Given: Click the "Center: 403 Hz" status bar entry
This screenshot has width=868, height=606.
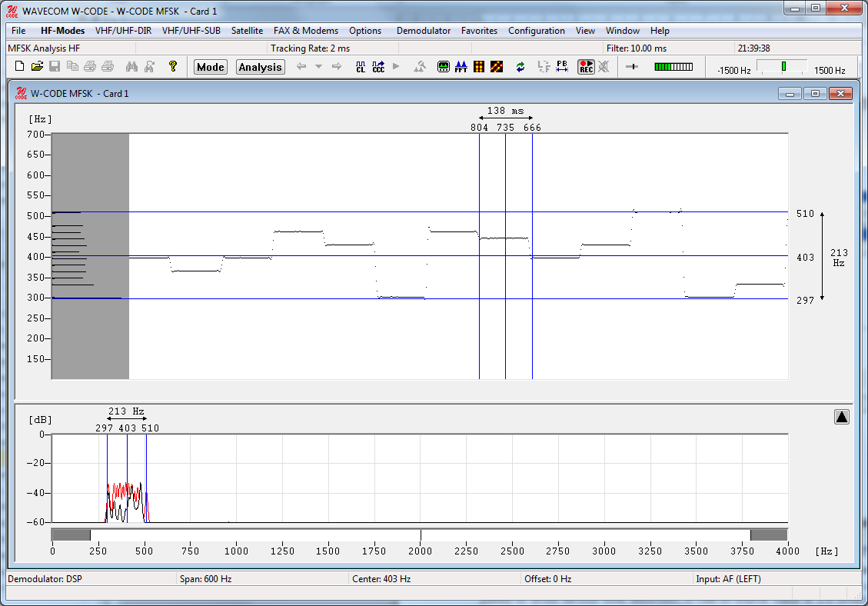Looking at the screenshot, I should (x=436, y=579).
